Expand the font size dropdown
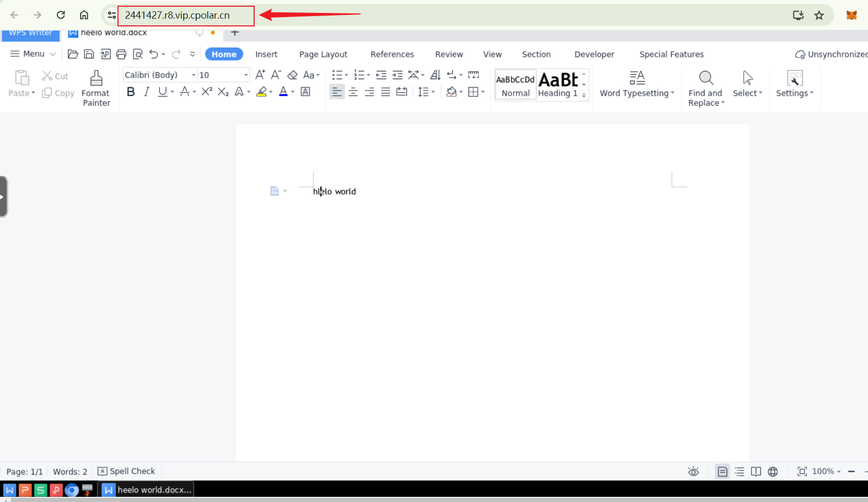This screenshot has width=868, height=502. point(246,75)
